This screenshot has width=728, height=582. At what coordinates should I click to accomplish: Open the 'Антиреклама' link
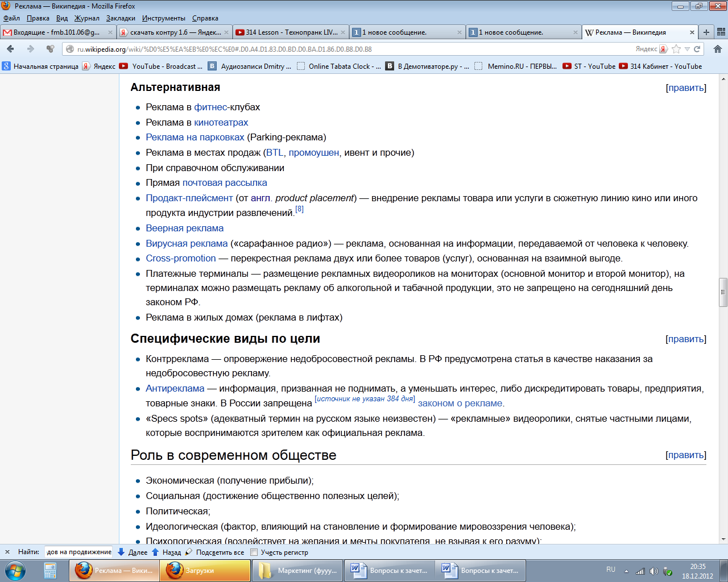pyautogui.click(x=175, y=388)
